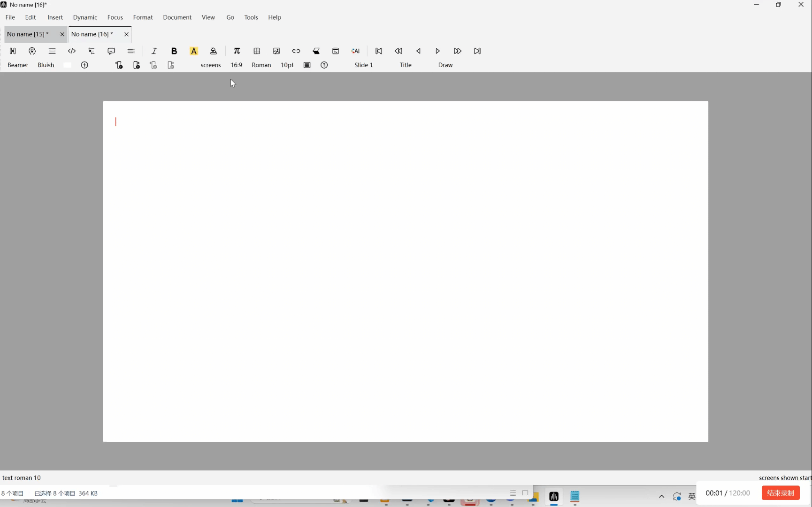Click the Bold formatting icon

tap(174, 51)
